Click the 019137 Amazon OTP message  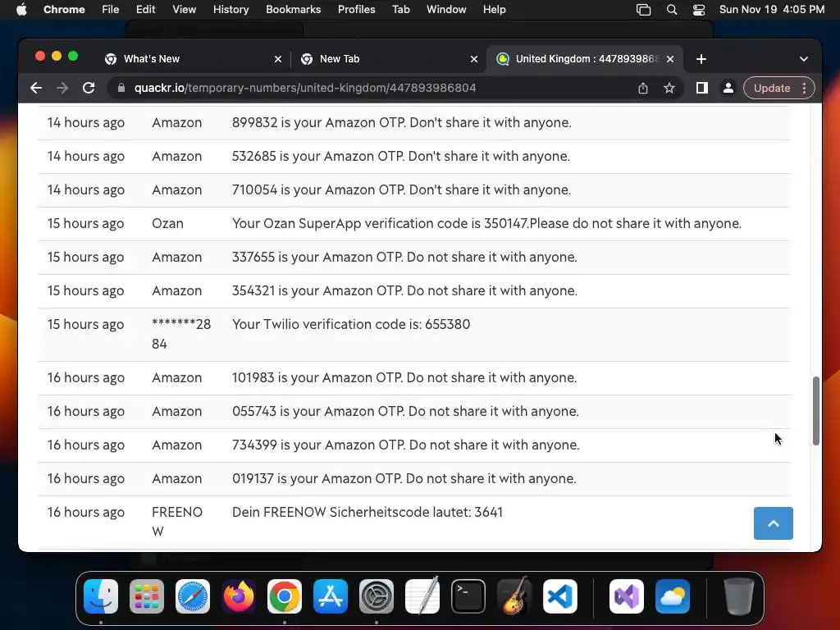(x=404, y=478)
